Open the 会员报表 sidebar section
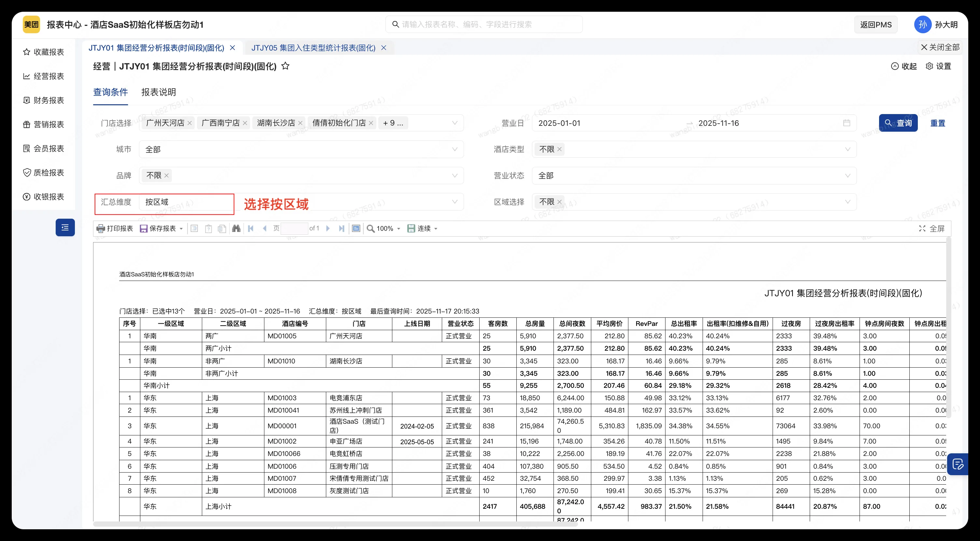Image resolution: width=980 pixels, height=541 pixels. (44, 148)
